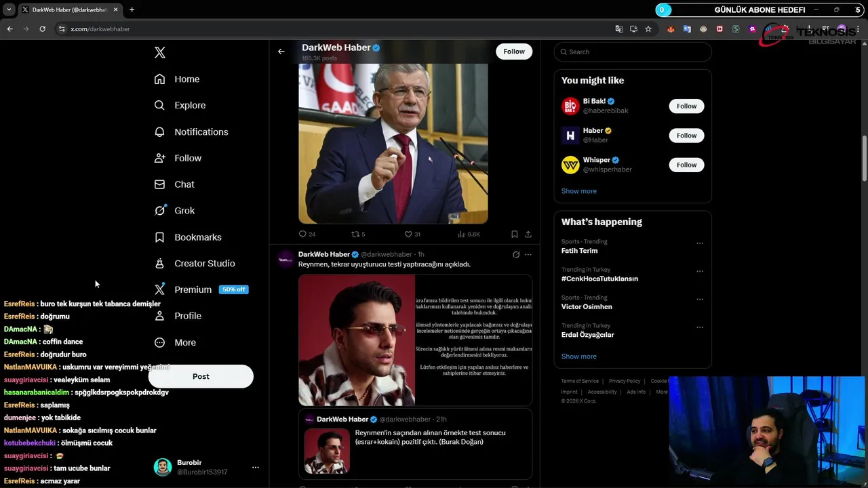This screenshot has height=488, width=868.
Task: Follow Bi Bak! account
Action: tap(686, 106)
